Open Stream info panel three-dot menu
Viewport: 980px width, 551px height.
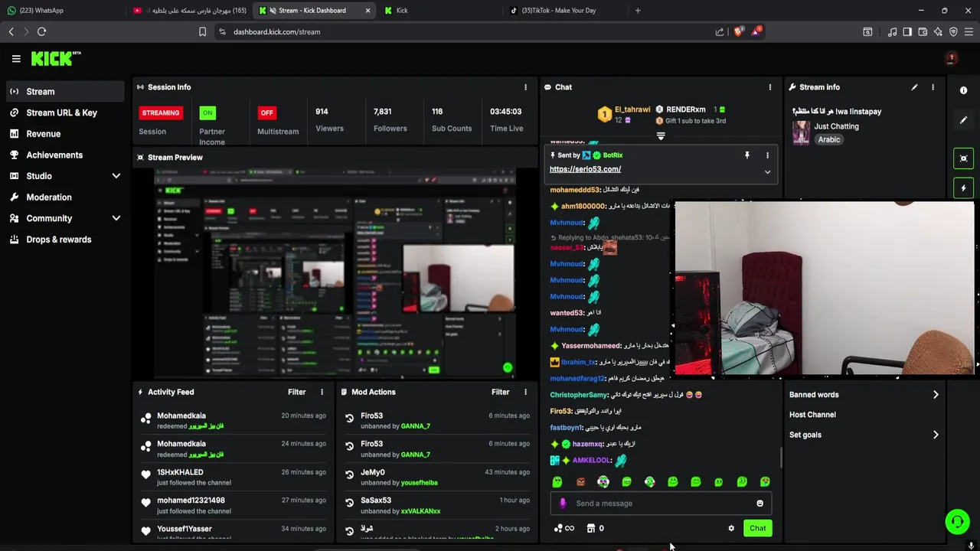click(x=933, y=87)
